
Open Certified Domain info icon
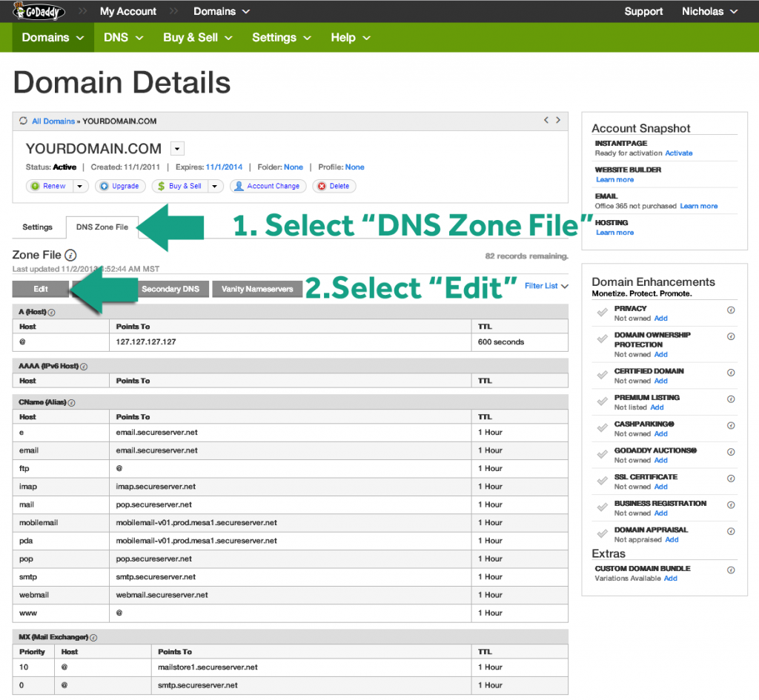[731, 373]
